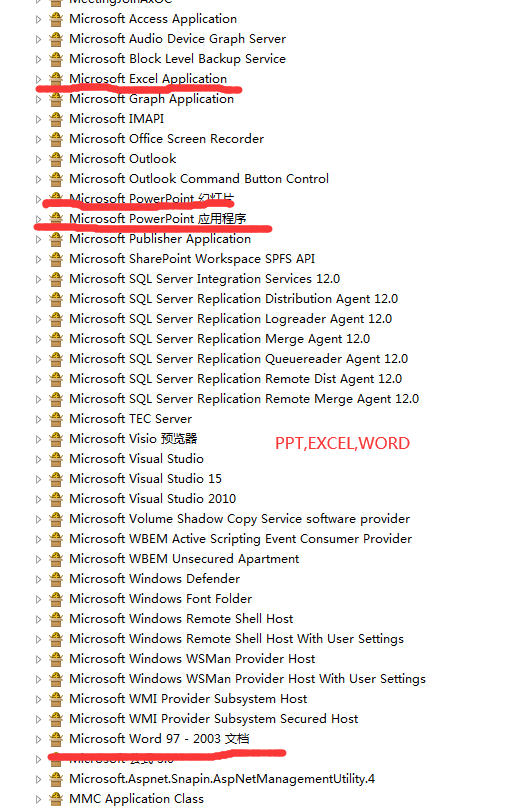531x806 pixels.
Task: Select Microsoft Graph Application entry
Action: click(x=152, y=99)
